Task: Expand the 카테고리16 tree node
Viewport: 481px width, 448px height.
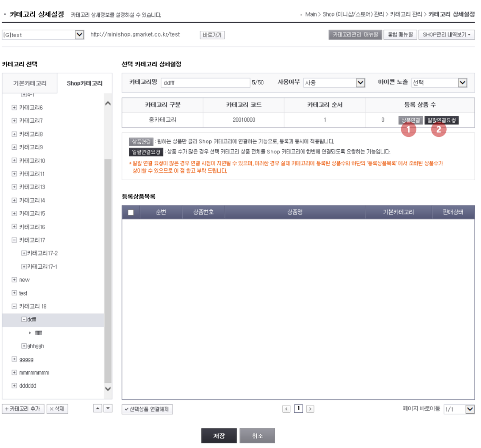Action: click(x=14, y=226)
